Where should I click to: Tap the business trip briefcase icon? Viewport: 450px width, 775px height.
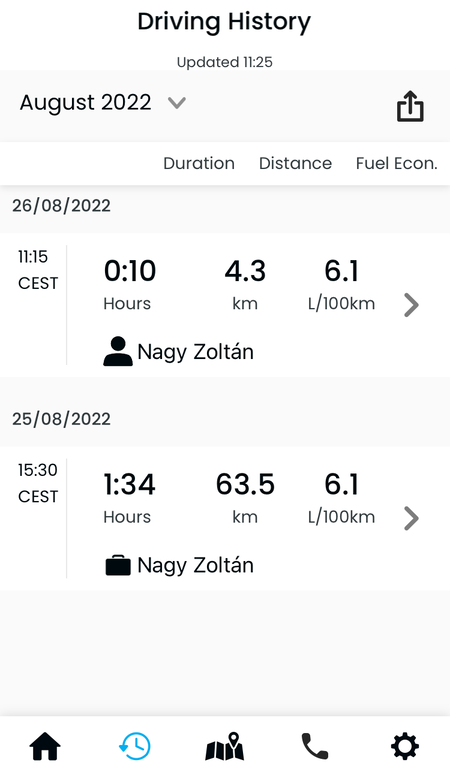pos(118,565)
